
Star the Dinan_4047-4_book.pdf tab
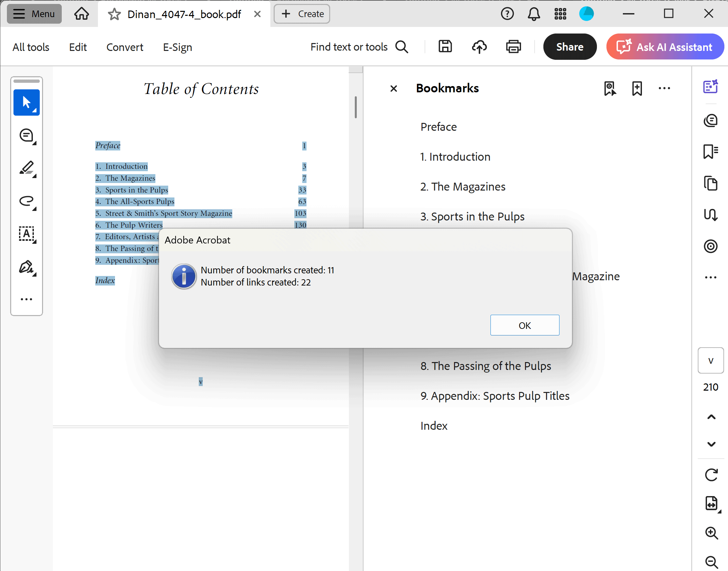pyautogui.click(x=114, y=14)
